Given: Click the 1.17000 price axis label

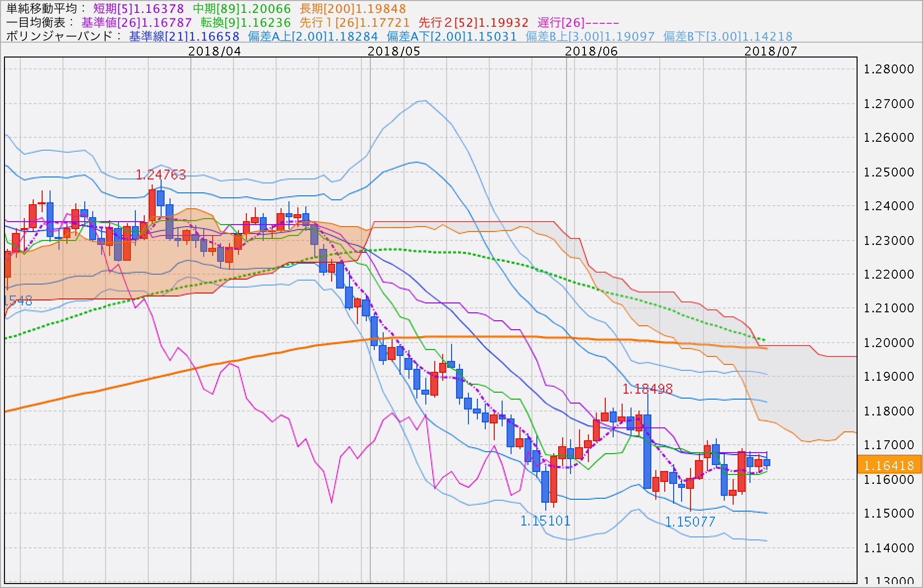Looking at the screenshot, I should tap(889, 445).
